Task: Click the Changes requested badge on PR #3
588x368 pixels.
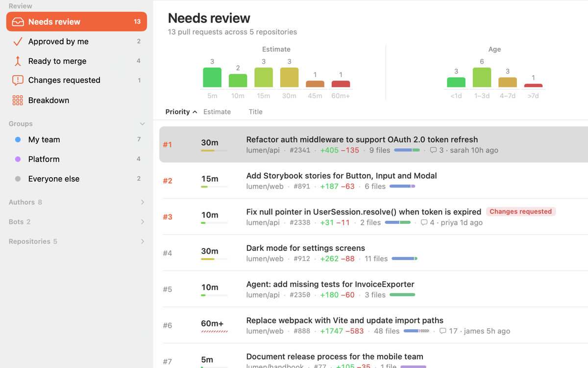Action: coord(521,211)
